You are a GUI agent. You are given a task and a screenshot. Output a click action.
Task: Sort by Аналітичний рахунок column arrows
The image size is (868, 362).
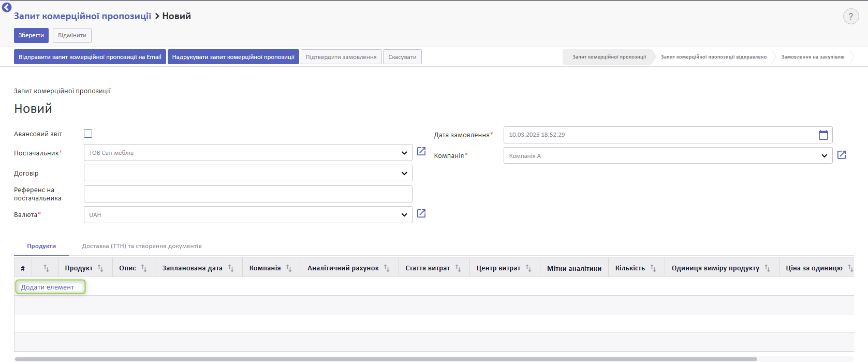click(x=387, y=268)
